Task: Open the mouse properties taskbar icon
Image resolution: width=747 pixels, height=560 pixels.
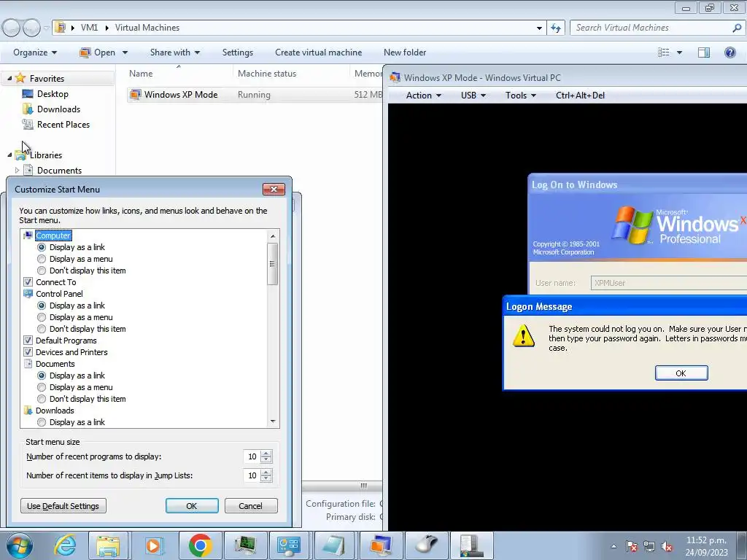Action: (x=426, y=545)
